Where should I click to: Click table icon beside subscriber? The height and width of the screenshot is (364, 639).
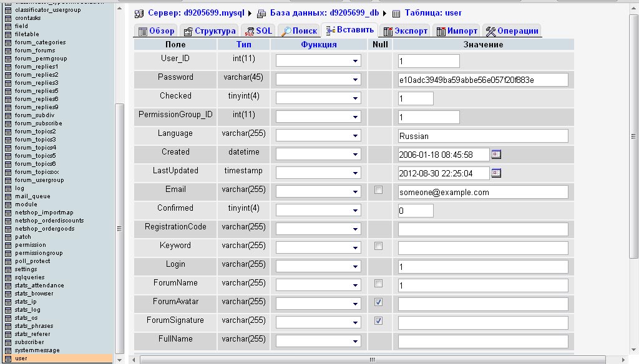(7, 342)
